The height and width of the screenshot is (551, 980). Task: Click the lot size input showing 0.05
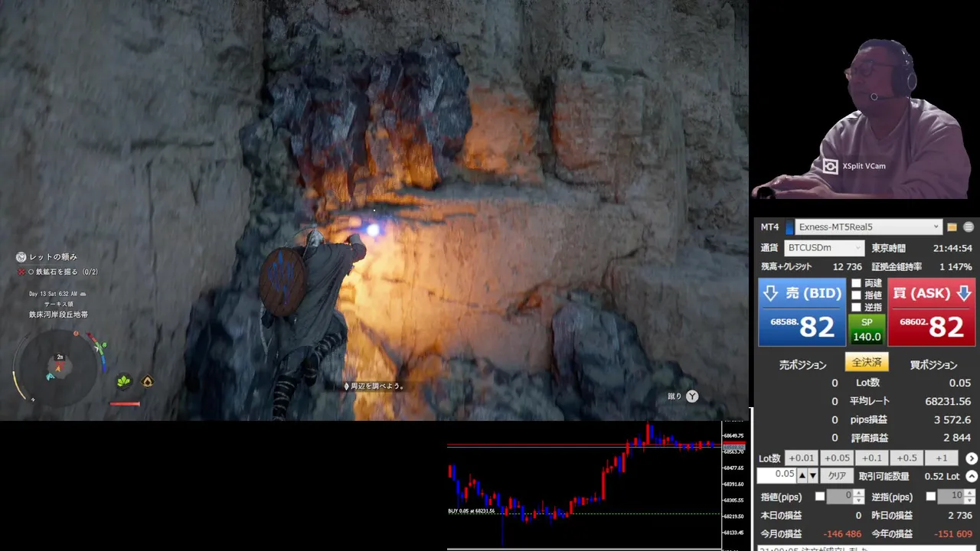tap(776, 475)
